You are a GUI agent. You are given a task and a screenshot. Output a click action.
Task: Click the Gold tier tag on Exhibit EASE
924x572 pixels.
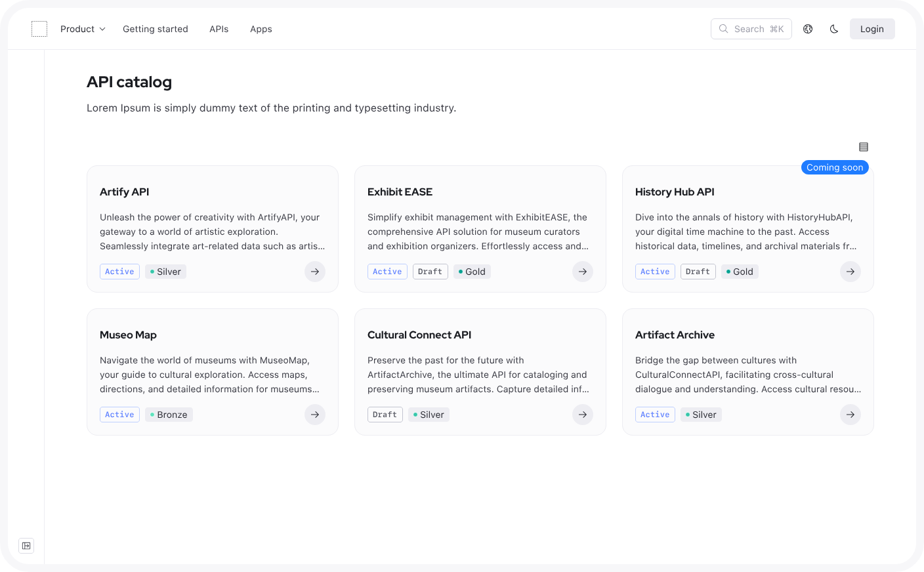[x=472, y=272]
